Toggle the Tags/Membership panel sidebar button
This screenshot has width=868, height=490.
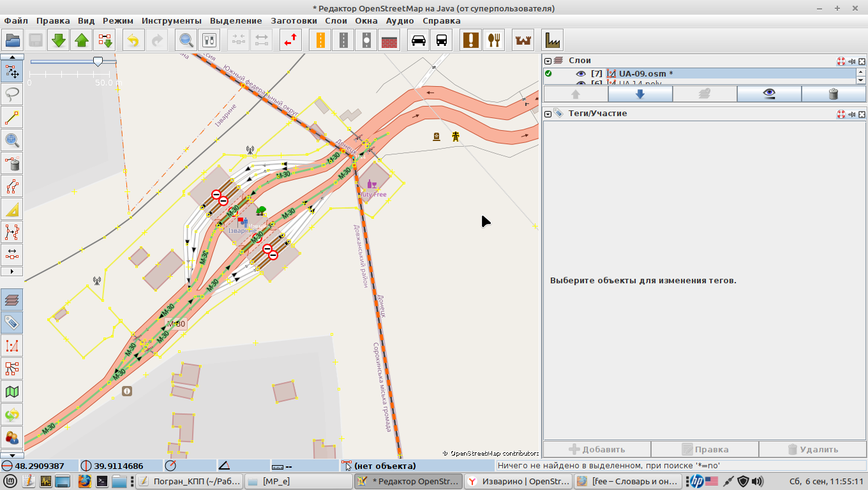(12, 322)
